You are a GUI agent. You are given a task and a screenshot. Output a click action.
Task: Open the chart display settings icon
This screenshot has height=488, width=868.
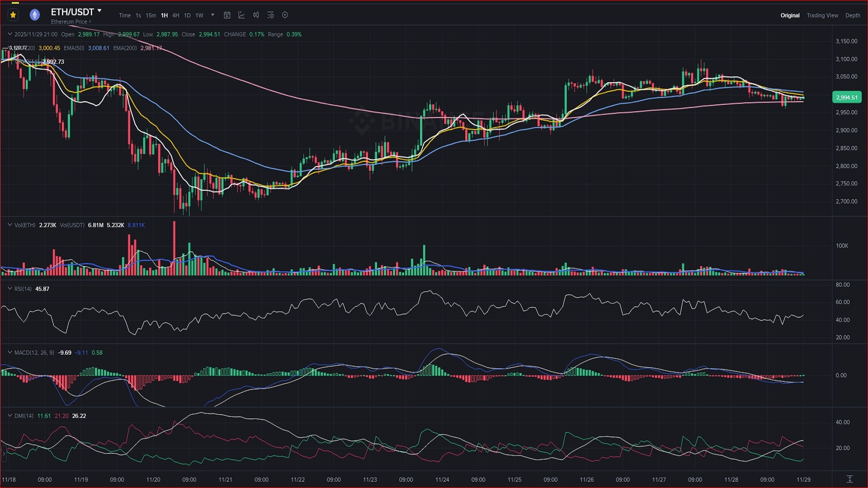270,15
